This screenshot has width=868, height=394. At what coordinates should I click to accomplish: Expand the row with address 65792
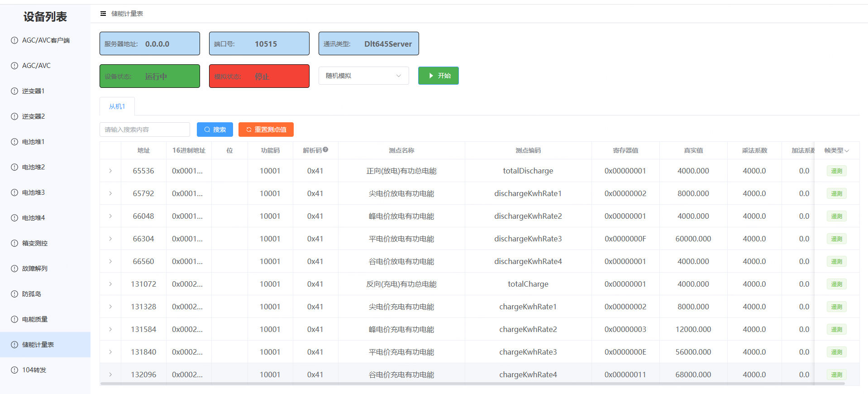pyautogui.click(x=110, y=193)
